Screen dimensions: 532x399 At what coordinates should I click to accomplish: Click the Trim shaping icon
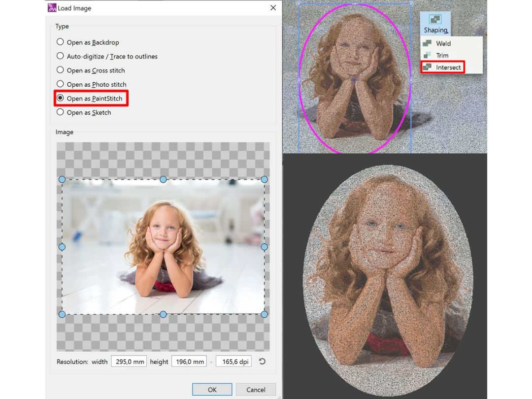[427, 55]
